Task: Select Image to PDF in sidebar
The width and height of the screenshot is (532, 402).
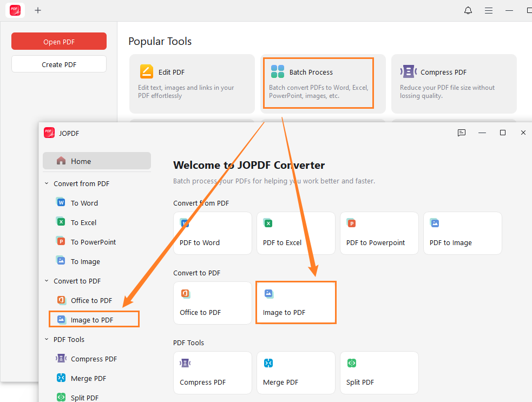Action: coord(94,319)
